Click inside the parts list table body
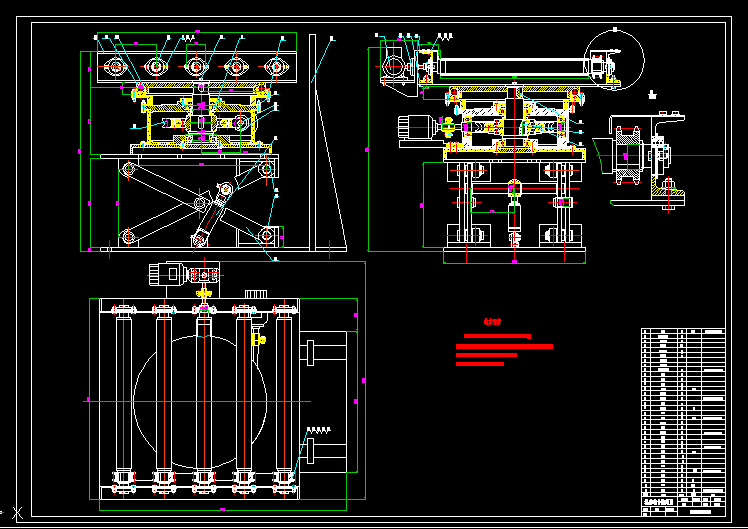748x529 pixels. pos(683,412)
